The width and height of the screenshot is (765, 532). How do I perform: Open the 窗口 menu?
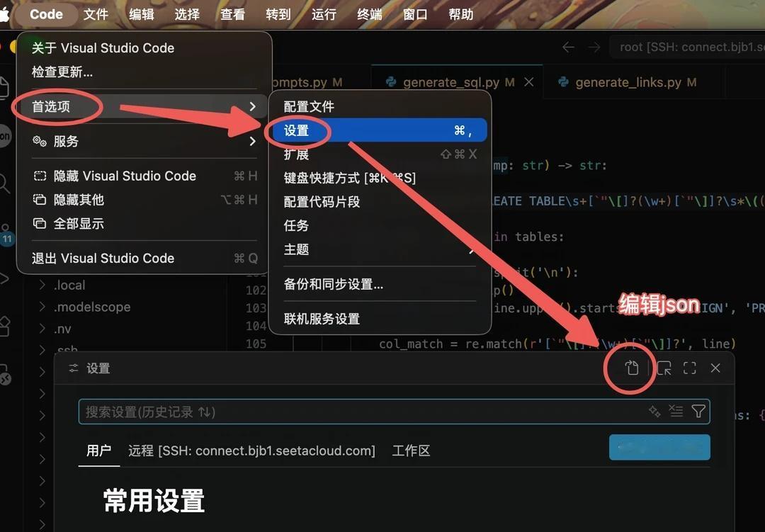415,14
